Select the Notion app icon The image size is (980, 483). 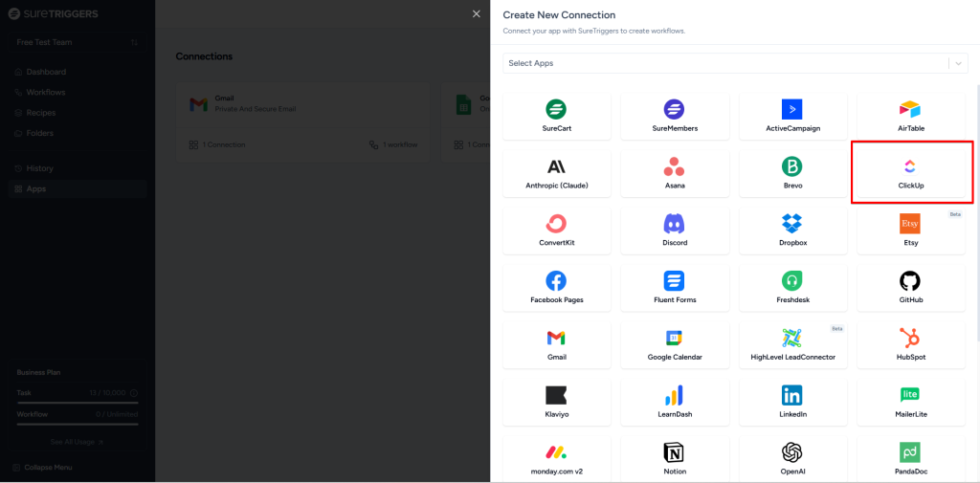pyautogui.click(x=674, y=451)
